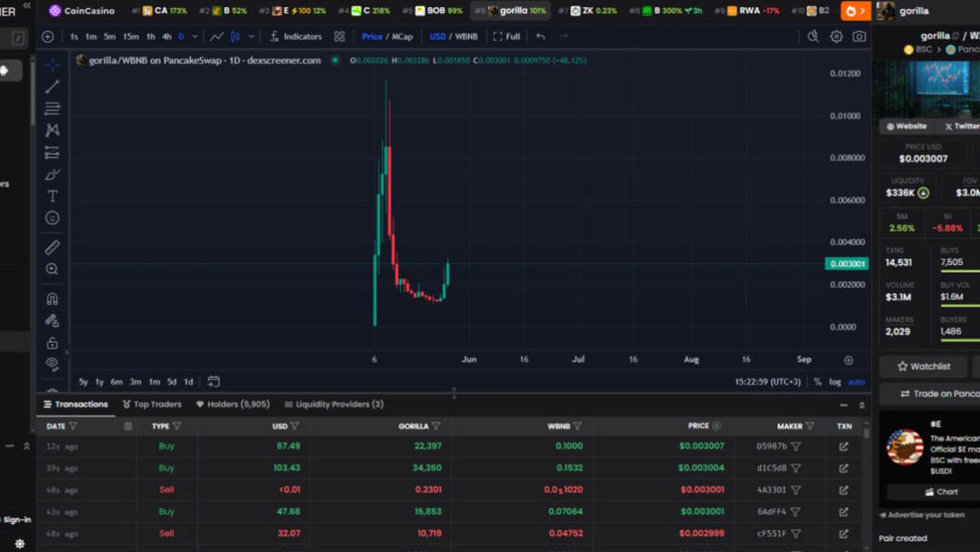Switch to the Transactions tab

(x=76, y=404)
